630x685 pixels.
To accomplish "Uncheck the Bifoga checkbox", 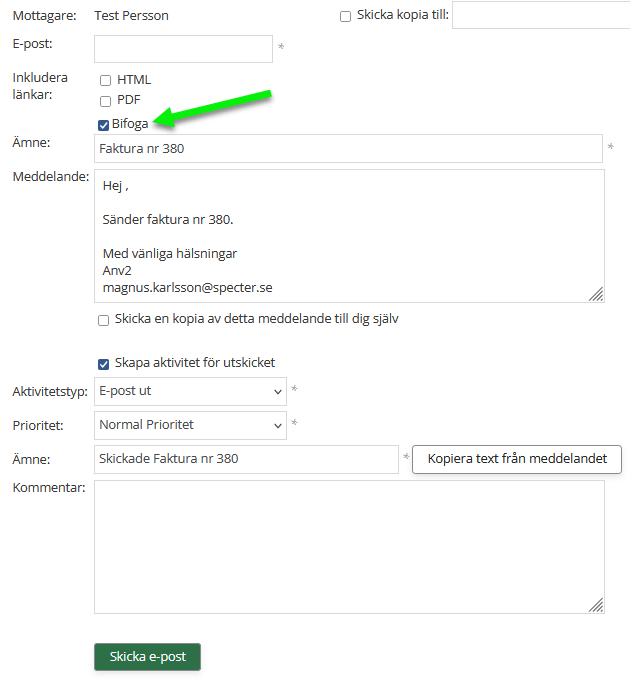I will pos(104,124).
